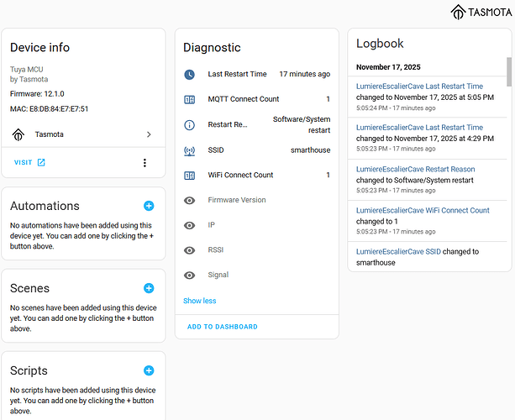
Task: Collapse diagnostics with Show less
Action: click(x=199, y=301)
